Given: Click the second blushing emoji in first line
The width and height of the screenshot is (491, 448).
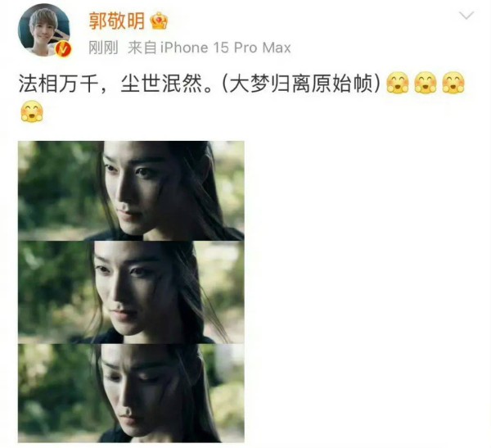Looking at the screenshot, I should pyautogui.click(x=426, y=83).
